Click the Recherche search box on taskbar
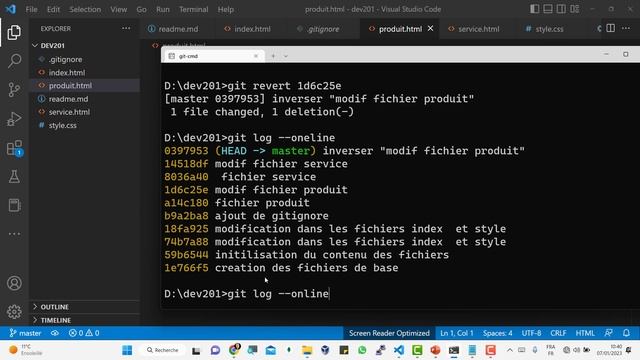640x360 pixels. click(163, 350)
